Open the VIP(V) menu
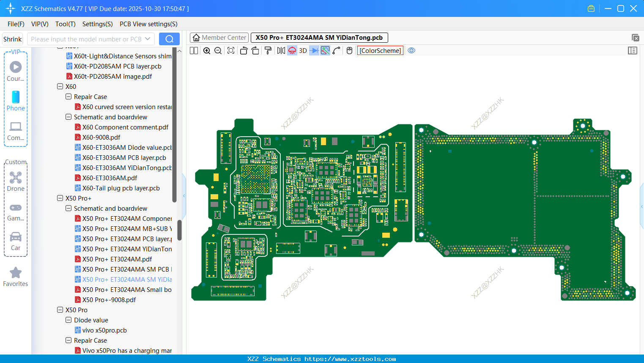Viewport: 644px width, 363px height. click(40, 24)
